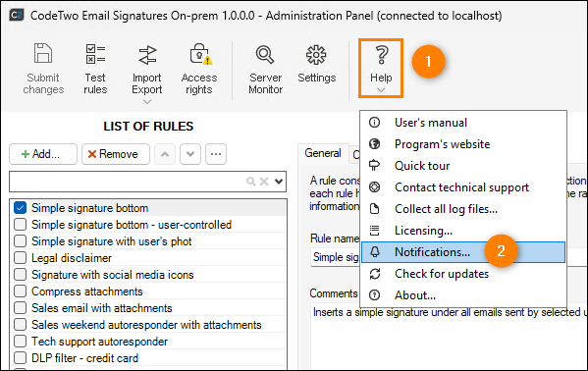Move selected rule down with arrow button

[x=190, y=154]
